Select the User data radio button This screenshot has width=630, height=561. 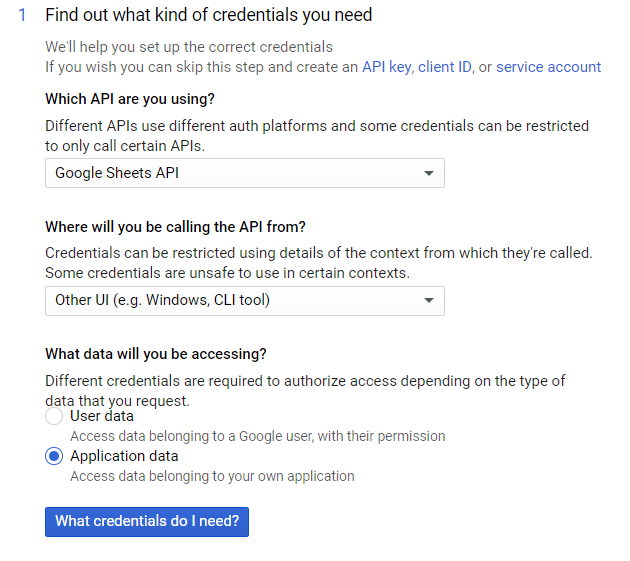click(54, 416)
